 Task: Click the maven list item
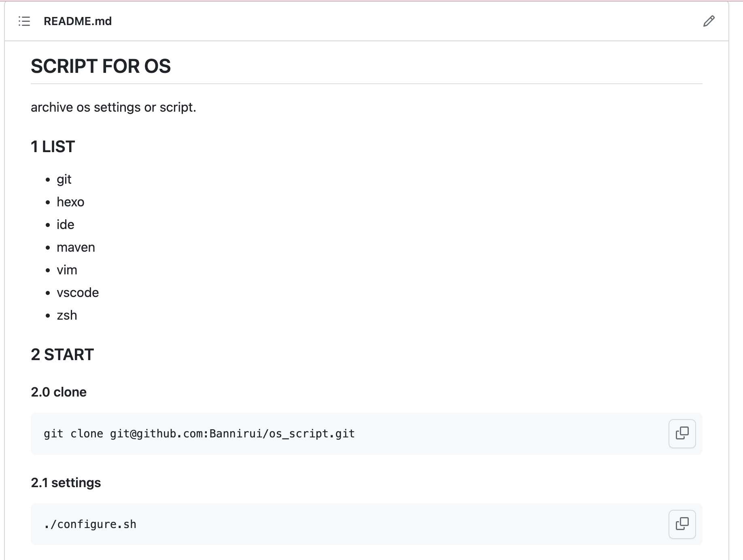[x=76, y=247]
